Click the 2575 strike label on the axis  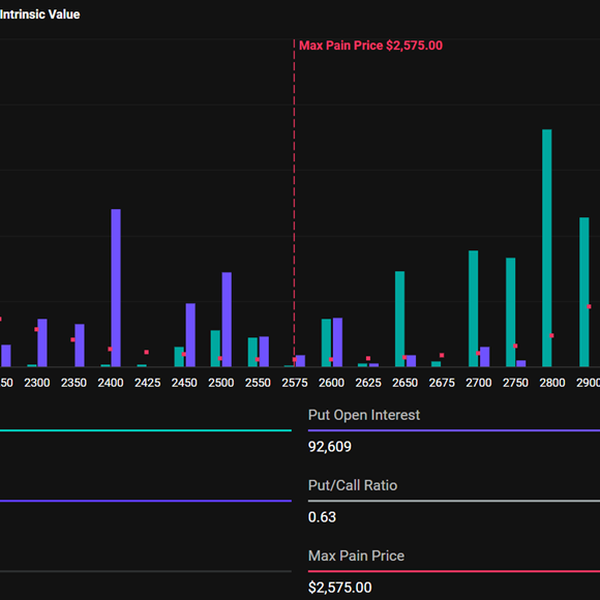coord(294,383)
